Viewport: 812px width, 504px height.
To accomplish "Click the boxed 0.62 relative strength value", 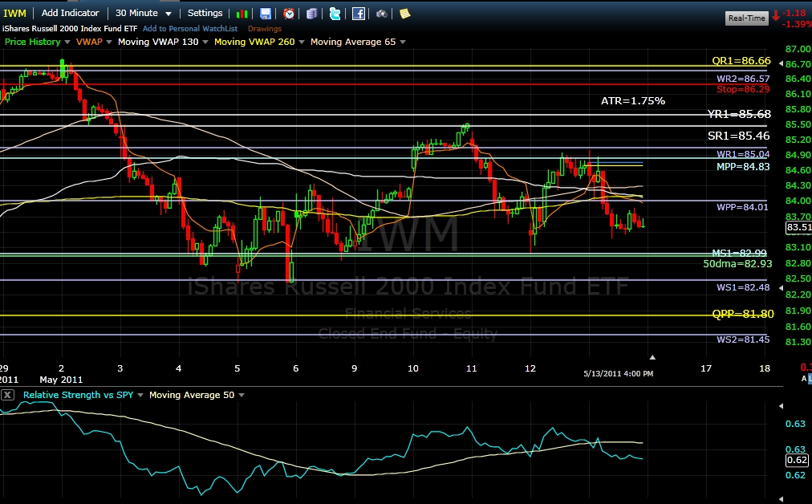I will tap(797, 460).
